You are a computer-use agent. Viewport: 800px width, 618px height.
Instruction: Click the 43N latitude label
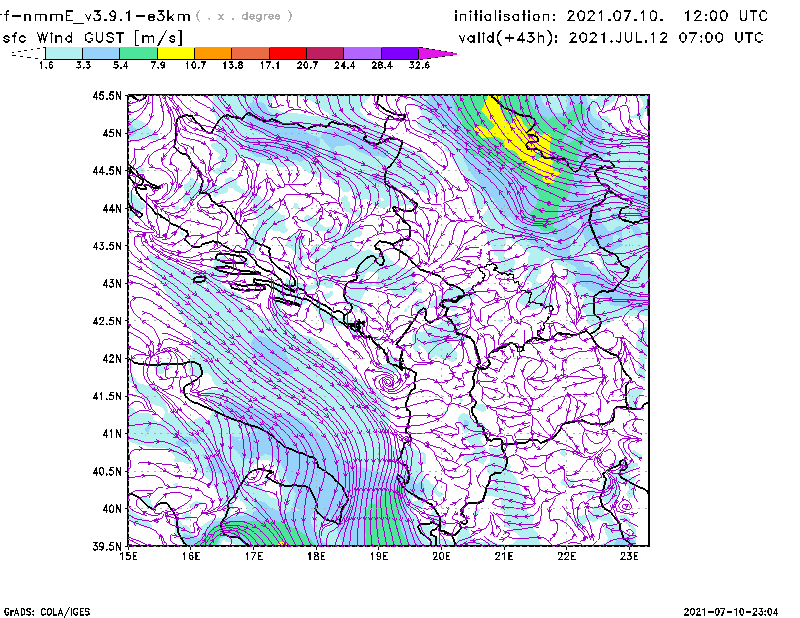point(112,283)
